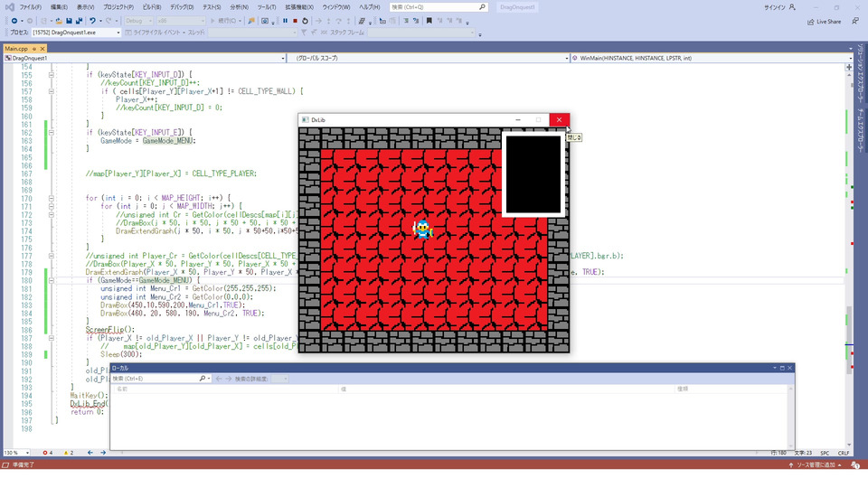Click the save all toolbar icon
The width and height of the screenshot is (868, 488).
coord(79,21)
